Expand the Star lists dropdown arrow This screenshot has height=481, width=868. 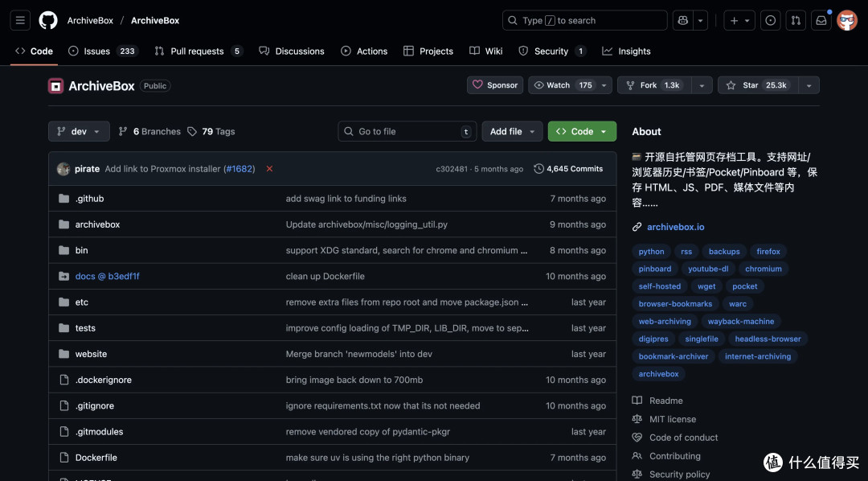click(x=809, y=85)
